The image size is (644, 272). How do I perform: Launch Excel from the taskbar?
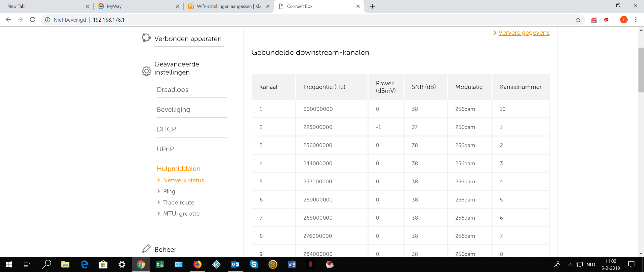(159, 264)
